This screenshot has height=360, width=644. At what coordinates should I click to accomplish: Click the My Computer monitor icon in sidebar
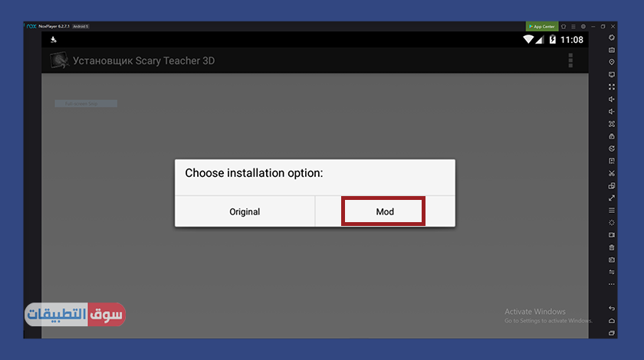pos(612,74)
